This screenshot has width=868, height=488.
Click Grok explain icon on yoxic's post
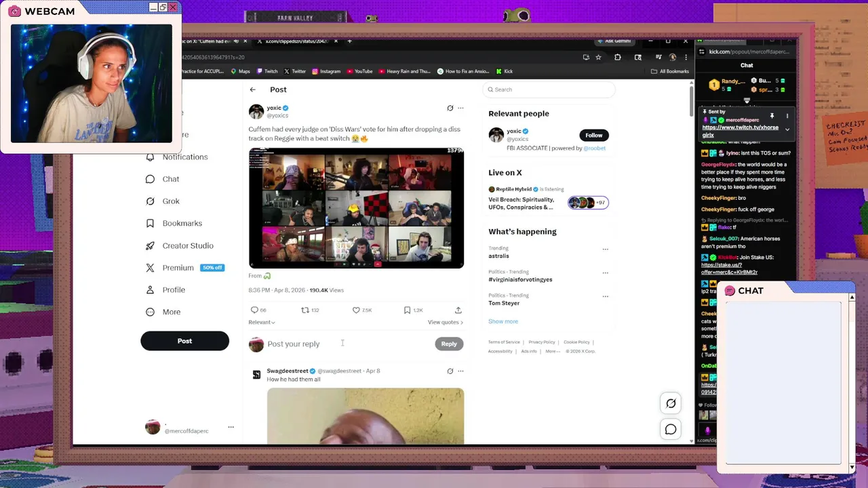[x=450, y=108]
